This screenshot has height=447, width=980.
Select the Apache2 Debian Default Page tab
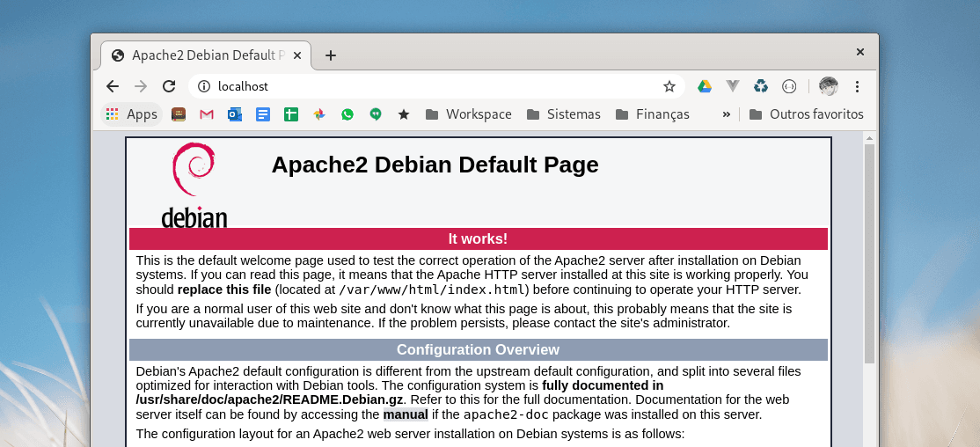click(x=202, y=55)
